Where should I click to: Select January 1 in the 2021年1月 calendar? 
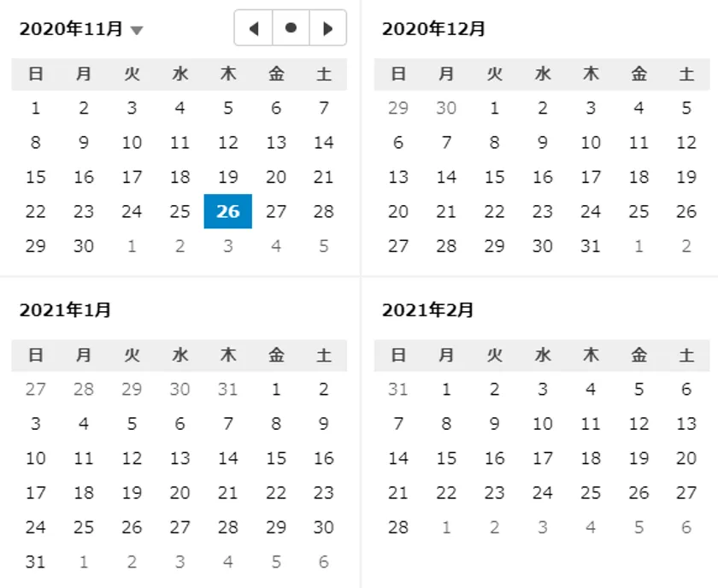click(x=275, y=390)
